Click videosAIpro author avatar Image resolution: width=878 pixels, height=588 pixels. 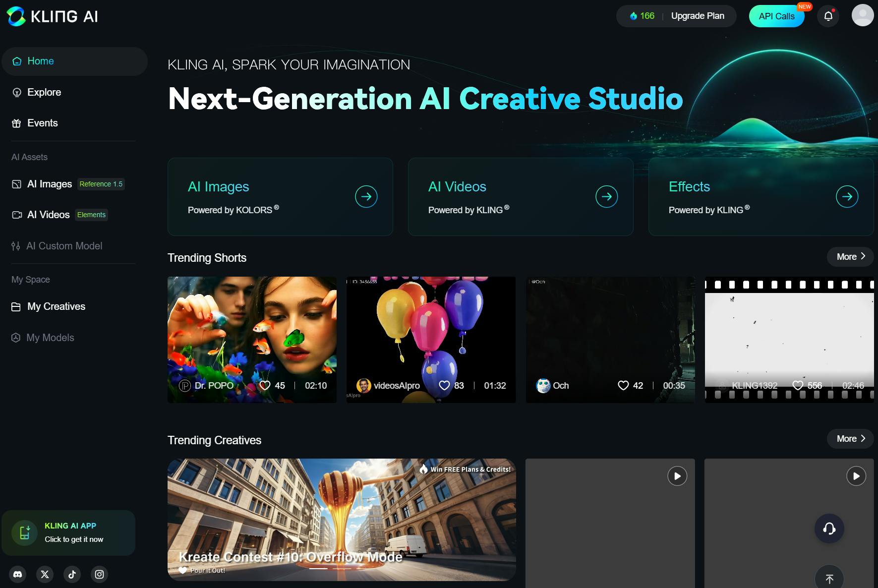click(x=364, y=385)
